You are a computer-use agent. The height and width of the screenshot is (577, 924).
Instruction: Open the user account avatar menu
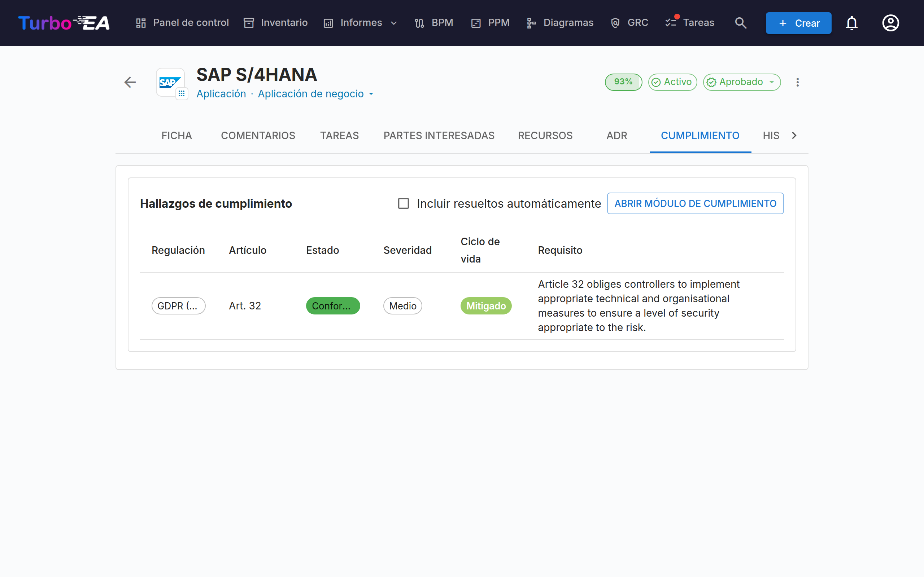coord(890,23)
